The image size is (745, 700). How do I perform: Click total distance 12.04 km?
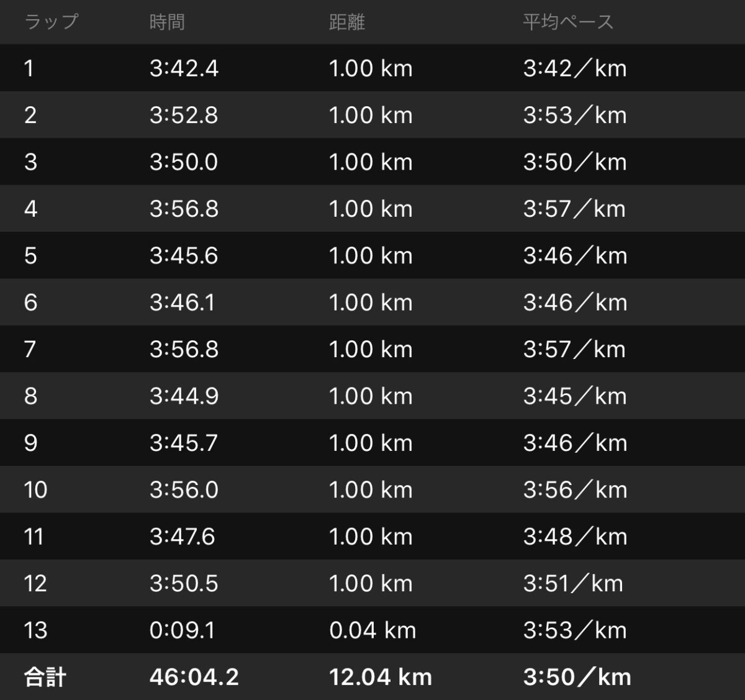381,677
